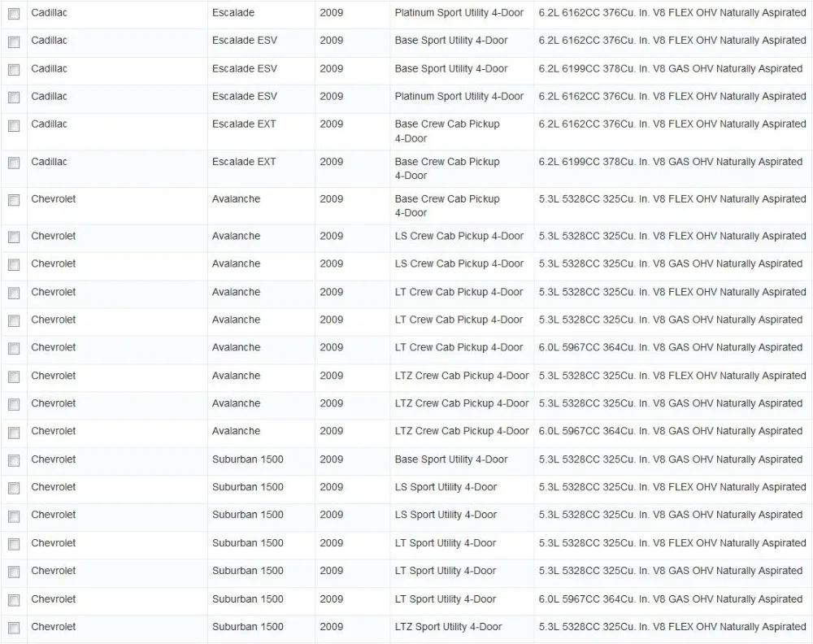This screenshot has height=644, width=813.
Task: Click "Suburban 1500" model in the Base Sport Utility row
Action: coord(248,459)
